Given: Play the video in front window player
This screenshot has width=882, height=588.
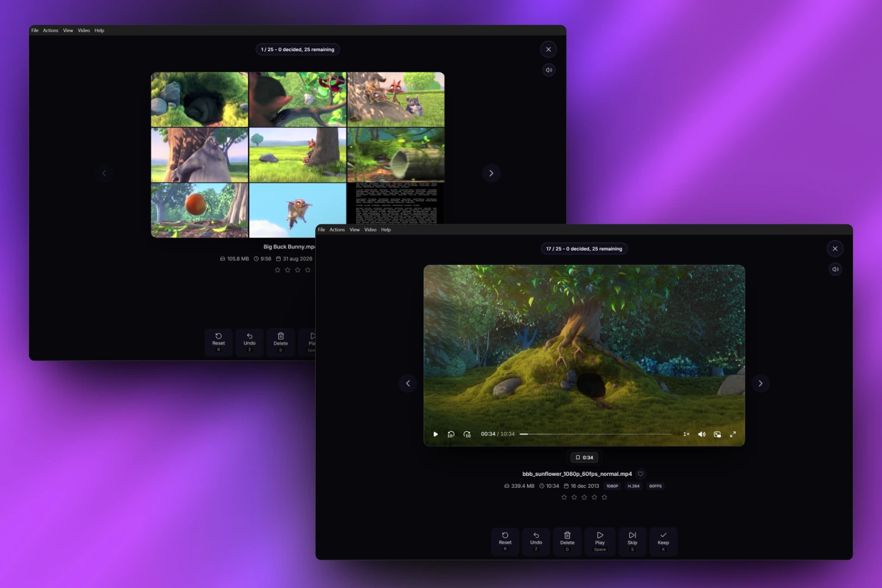Looking at the screenshot, I should click(436, 434).
